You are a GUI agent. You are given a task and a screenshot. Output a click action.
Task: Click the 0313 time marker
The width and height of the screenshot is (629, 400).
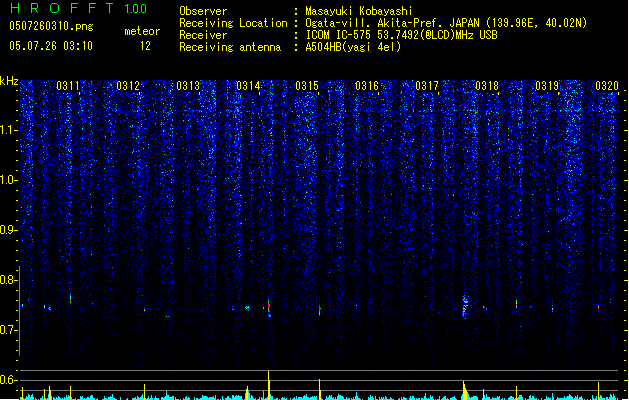[188, 86]
